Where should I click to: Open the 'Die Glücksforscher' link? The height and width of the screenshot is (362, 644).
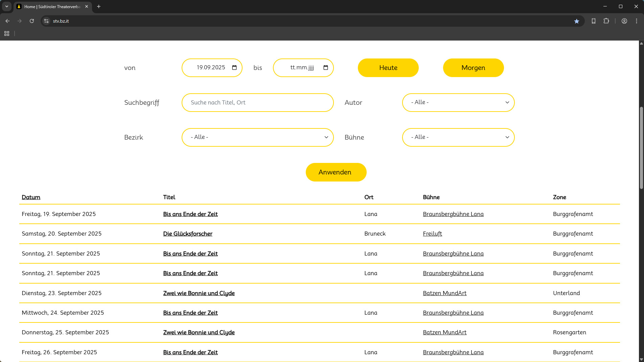pos(188,234)
